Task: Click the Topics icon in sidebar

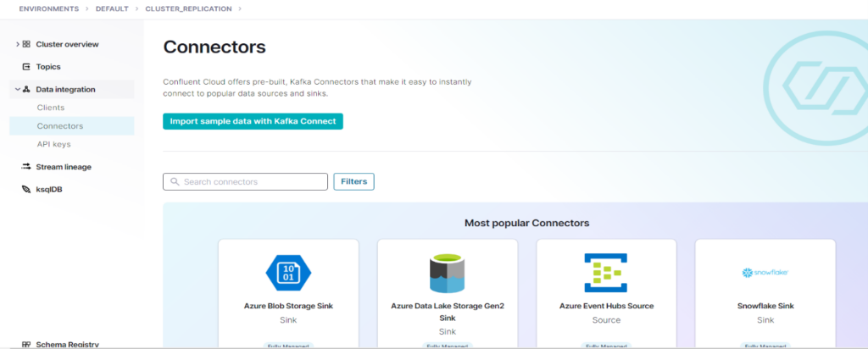Action: pyautogui.click(x=26, y=67)
